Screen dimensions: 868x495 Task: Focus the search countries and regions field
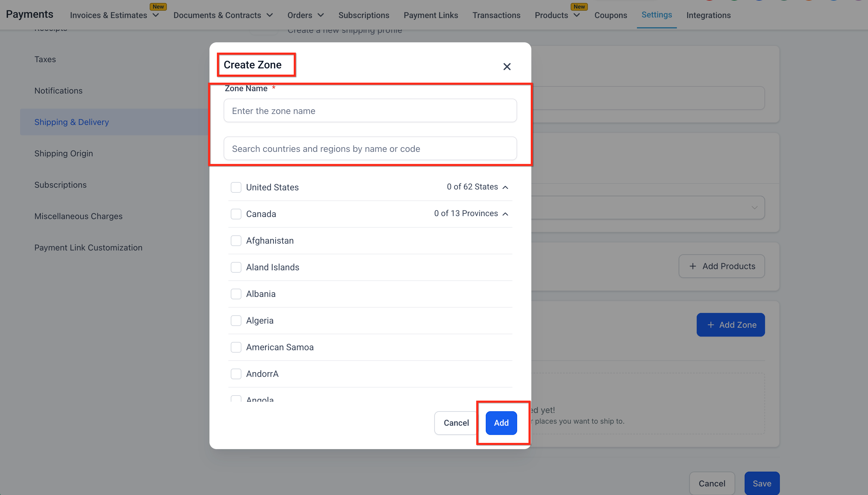(x=370, y=149)
